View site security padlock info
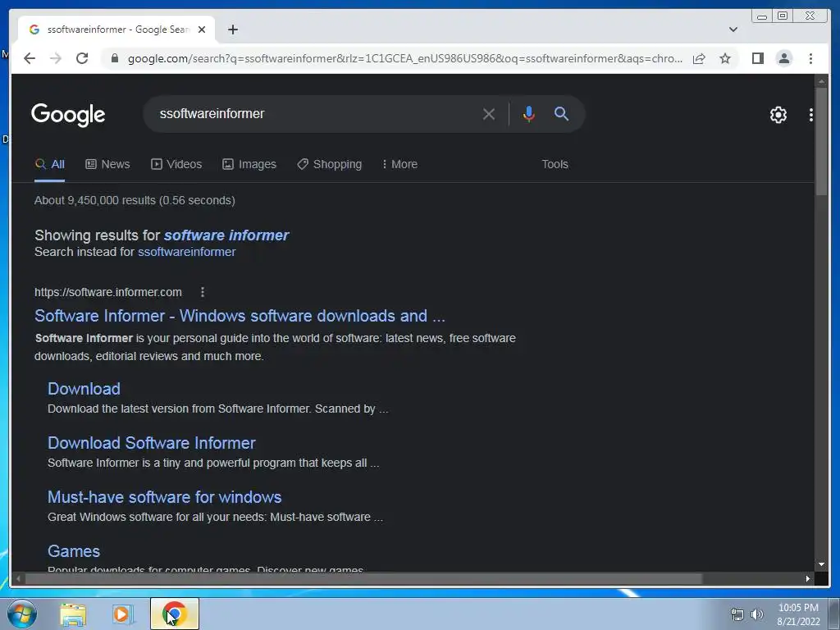This screenshot has width=840, height=630. [x=114, y=58]
